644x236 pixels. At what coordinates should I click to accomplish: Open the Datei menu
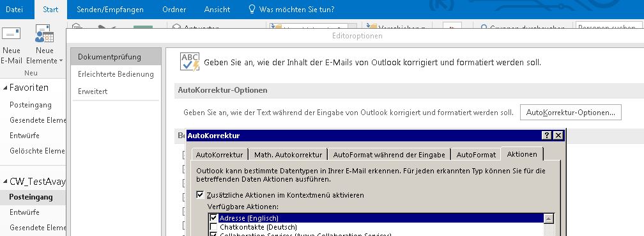pyautogui.click(x=14, y=9)
